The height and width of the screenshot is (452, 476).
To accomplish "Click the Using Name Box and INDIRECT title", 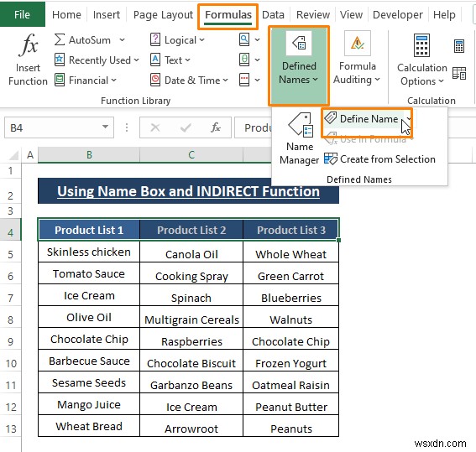I will pos(188,191).
